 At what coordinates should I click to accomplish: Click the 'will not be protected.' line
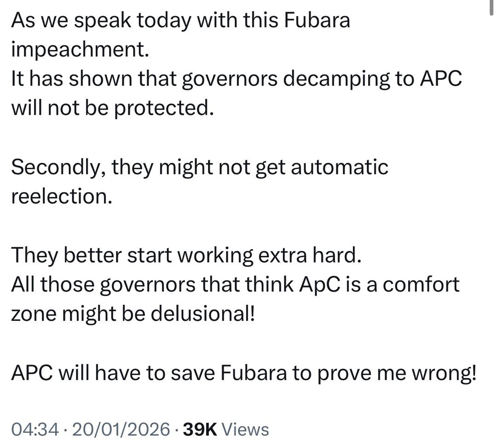tap(112, 109)
